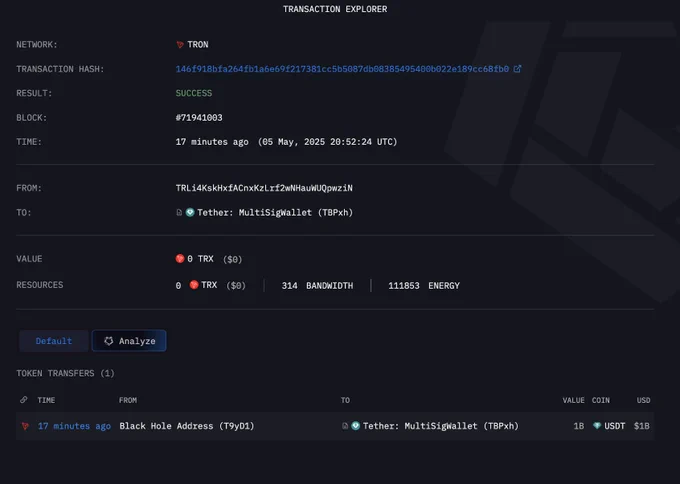Open the 17 minutes ago link in the transfer row
The height and width of the screenshot is (484, 680).
point(74,426)
